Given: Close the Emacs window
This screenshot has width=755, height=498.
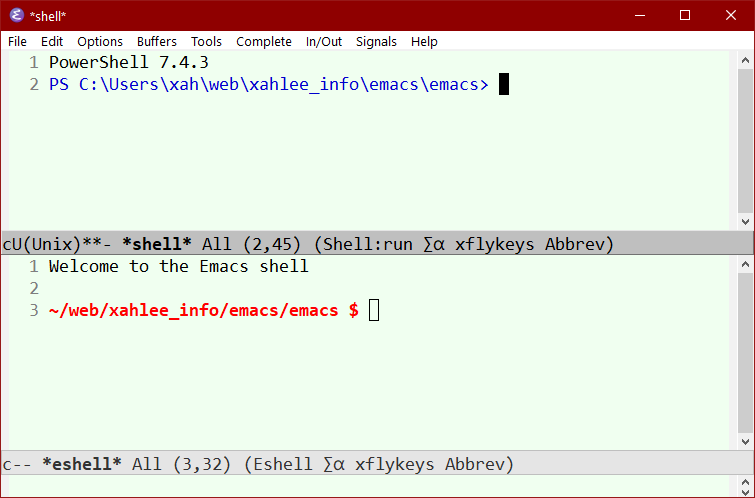Looking at the screenshot, I should pyautogui.click(x=730, y=15).
